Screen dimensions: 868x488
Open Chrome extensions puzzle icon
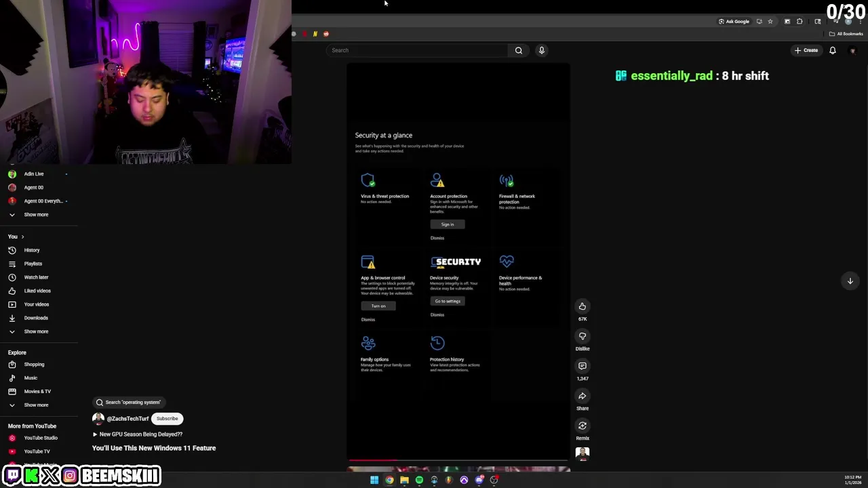pyautogui.click(x=800, y=22)
